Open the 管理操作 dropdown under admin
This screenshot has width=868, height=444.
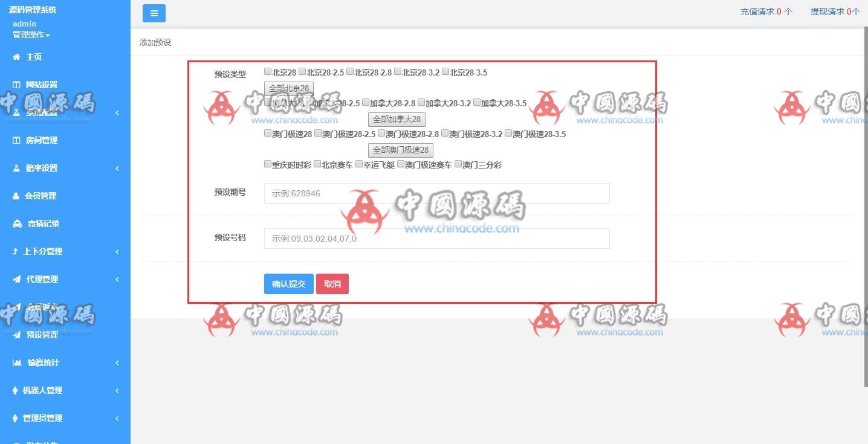31,34
